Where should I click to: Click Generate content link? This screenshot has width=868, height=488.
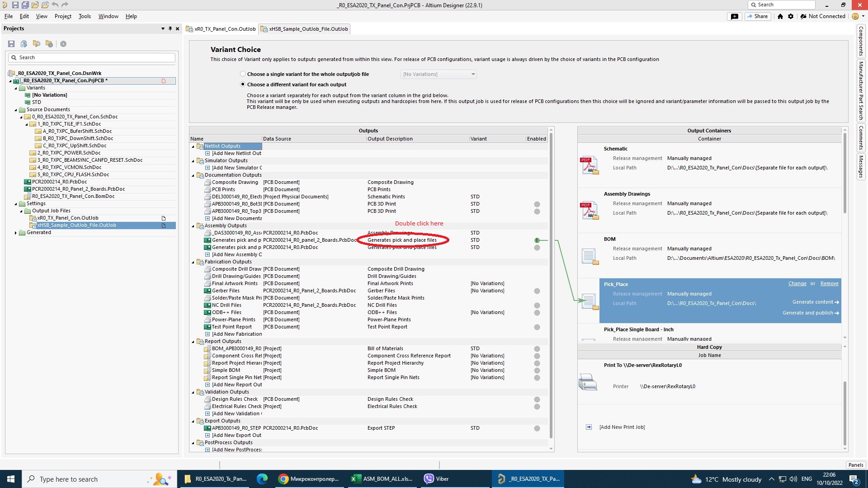click(816, 302)
